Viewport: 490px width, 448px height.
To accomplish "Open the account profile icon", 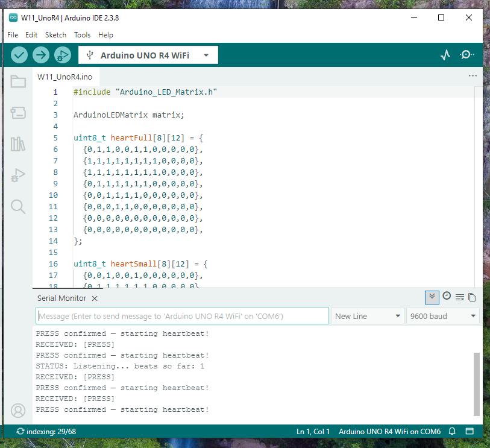I will click(18, 411).
